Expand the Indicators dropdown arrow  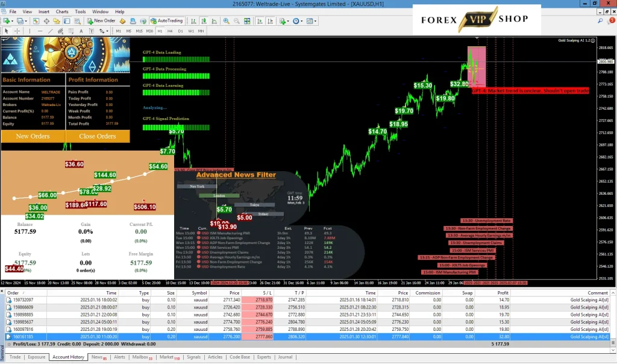coord(288,21)
